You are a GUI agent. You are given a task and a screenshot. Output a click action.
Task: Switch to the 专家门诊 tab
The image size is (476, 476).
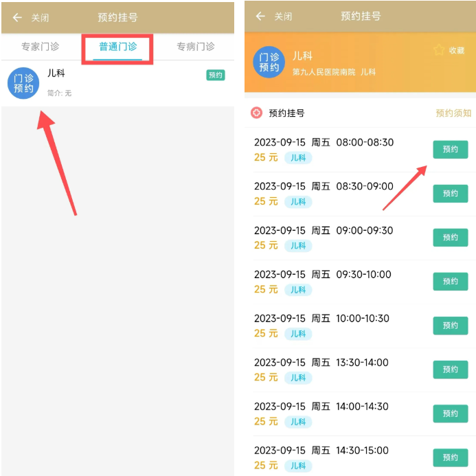coord(40,47)
